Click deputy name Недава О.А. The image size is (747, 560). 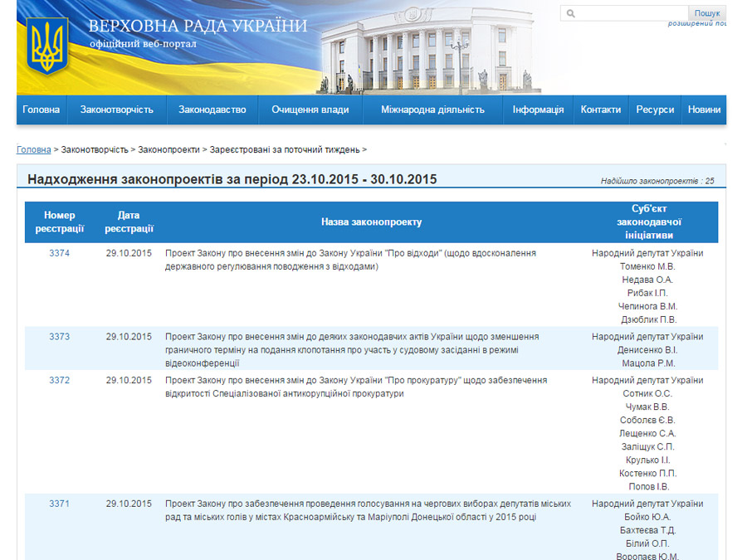click(647, 280)
